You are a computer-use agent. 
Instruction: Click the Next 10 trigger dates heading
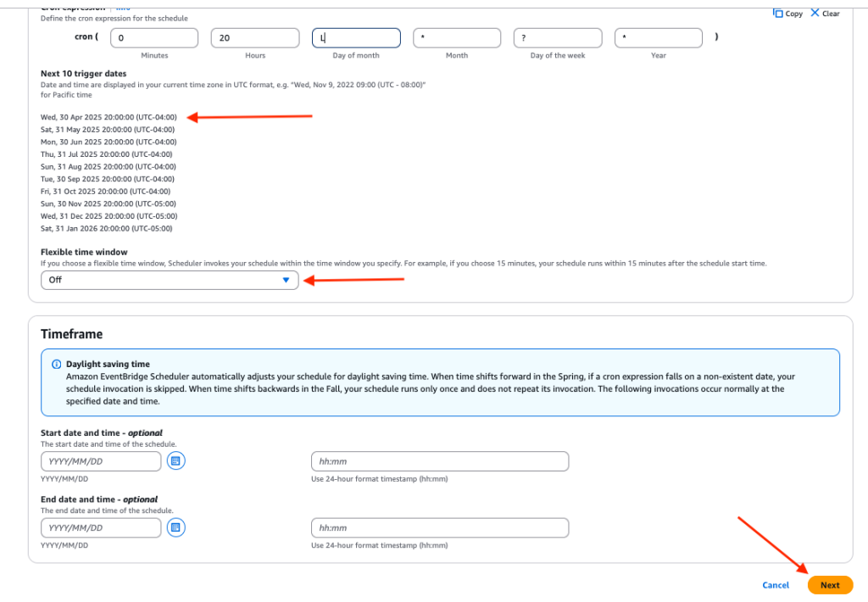click(83, 73)
